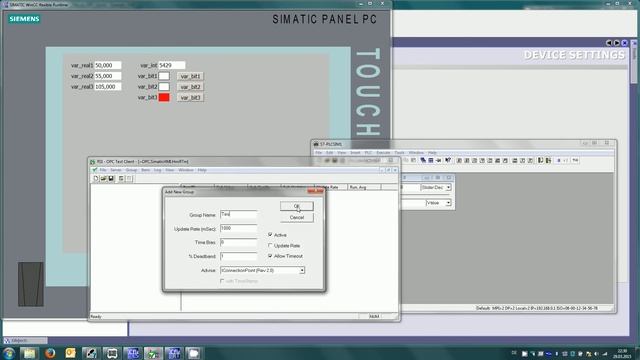Open Item menu in OPC Test Client
640x360 pixels.
pyautogui.click(x=145, y=170)
